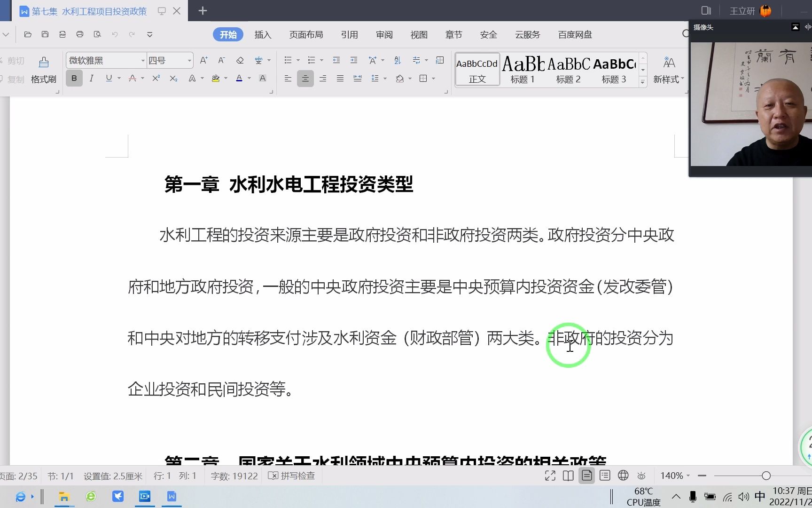Toggle subscript formatting icon
This screenshot has width=812, height=508.
(x=173, y=79)
